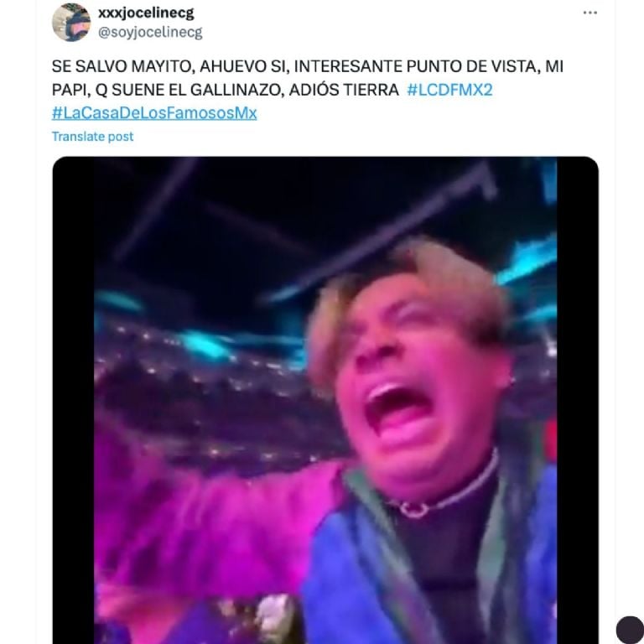Translate this Spanish post to English
The width and height of the screenshot is (644, 644).
[x=92, y=136]
